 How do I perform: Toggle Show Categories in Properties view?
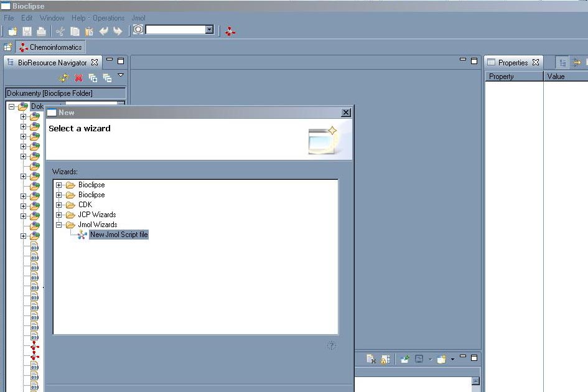tap(562, 63)
